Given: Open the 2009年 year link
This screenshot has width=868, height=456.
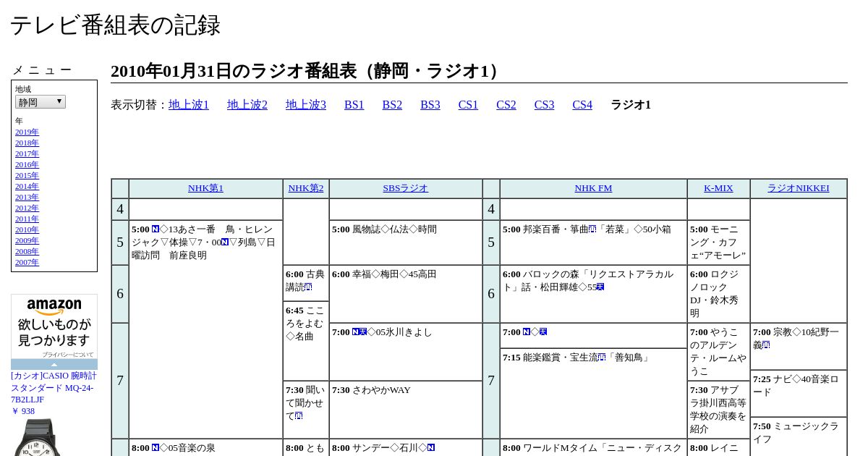Looking at the screenshot, I should tap(27, 240).
